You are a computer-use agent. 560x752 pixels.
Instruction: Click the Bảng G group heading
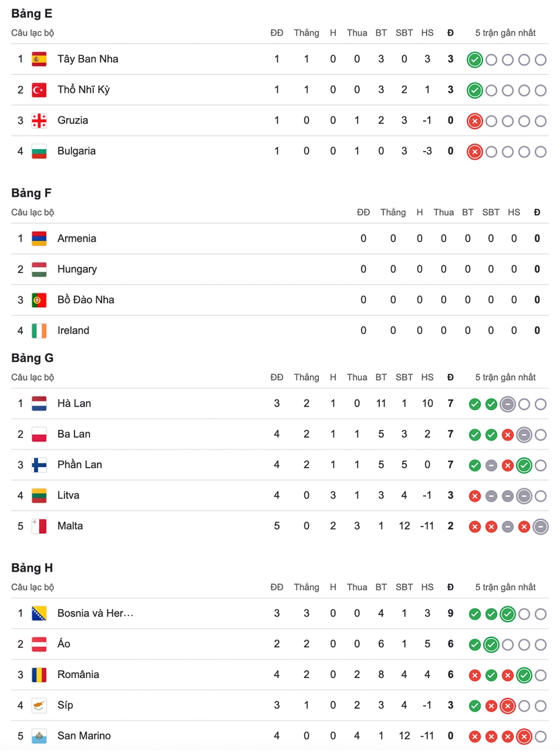(x=32, y=358)
